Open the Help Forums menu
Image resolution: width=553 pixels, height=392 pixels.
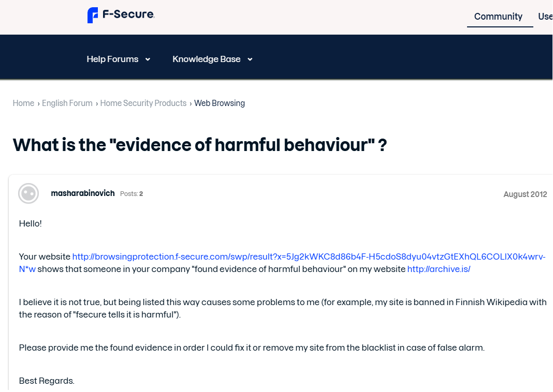click(x=112, y=59)
